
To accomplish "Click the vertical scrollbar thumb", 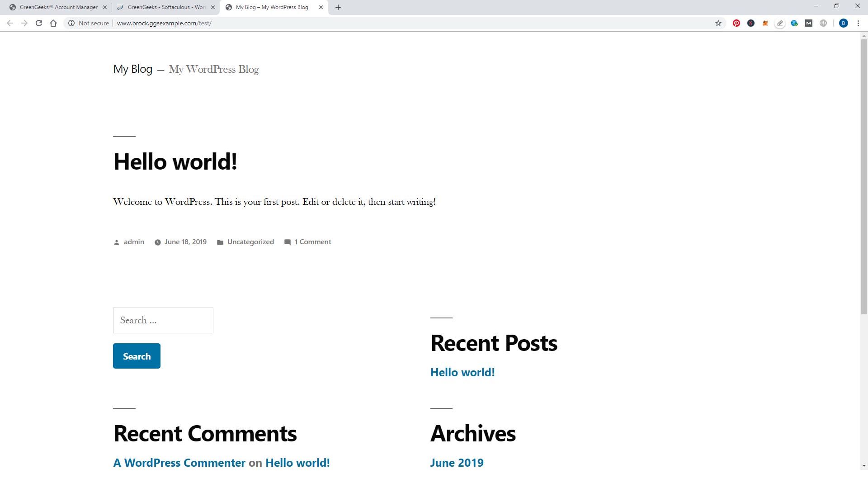I will [864, 176].
